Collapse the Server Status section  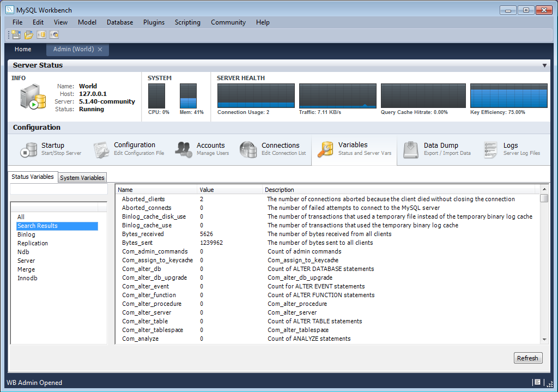pyautogui.click(x=545, y=65)
